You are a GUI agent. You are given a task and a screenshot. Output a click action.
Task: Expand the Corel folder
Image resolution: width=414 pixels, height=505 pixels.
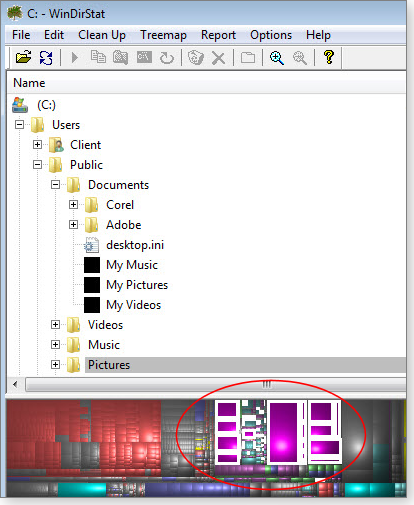[74, 205]
